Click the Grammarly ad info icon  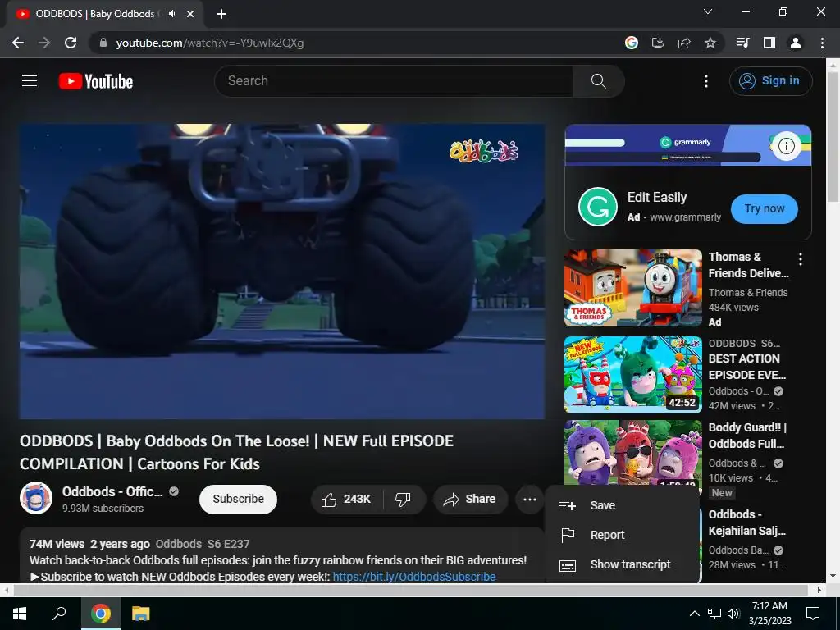tap(786, 146)
